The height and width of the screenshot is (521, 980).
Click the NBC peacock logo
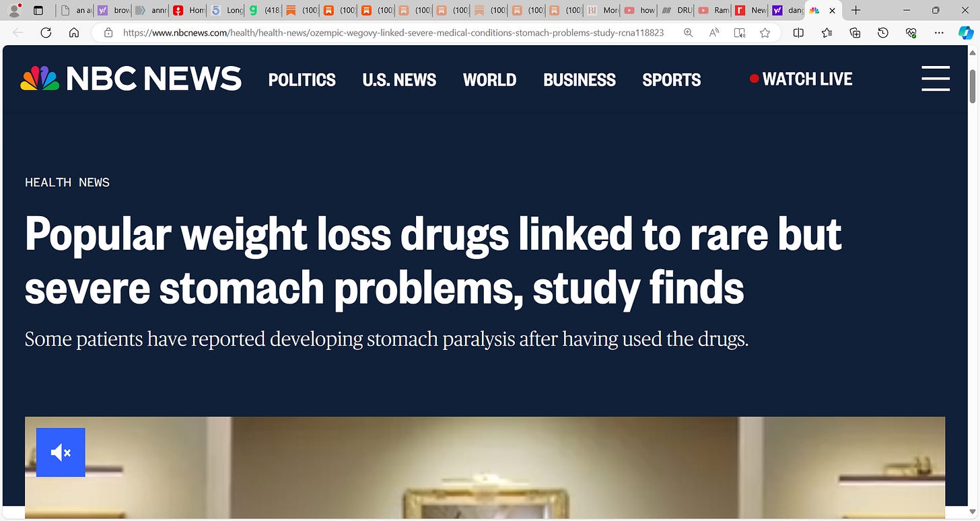click(x=40, y=79)
